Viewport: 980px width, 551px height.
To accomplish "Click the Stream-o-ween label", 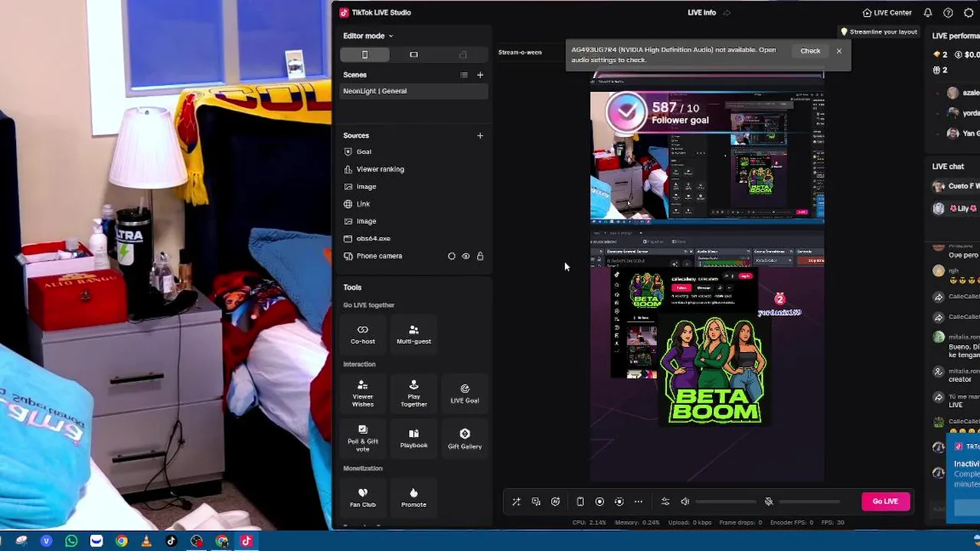I will point(520,52).
